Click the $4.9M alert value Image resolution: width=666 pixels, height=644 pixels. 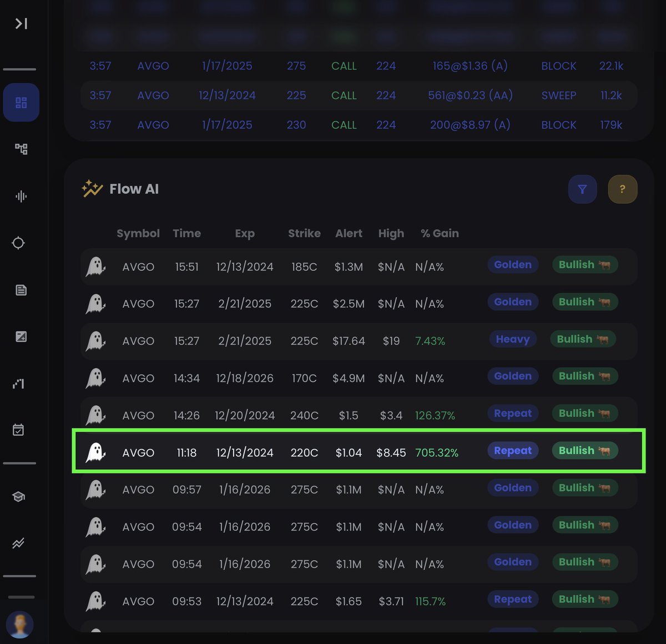pyautogui.click(x=349, y=379)
